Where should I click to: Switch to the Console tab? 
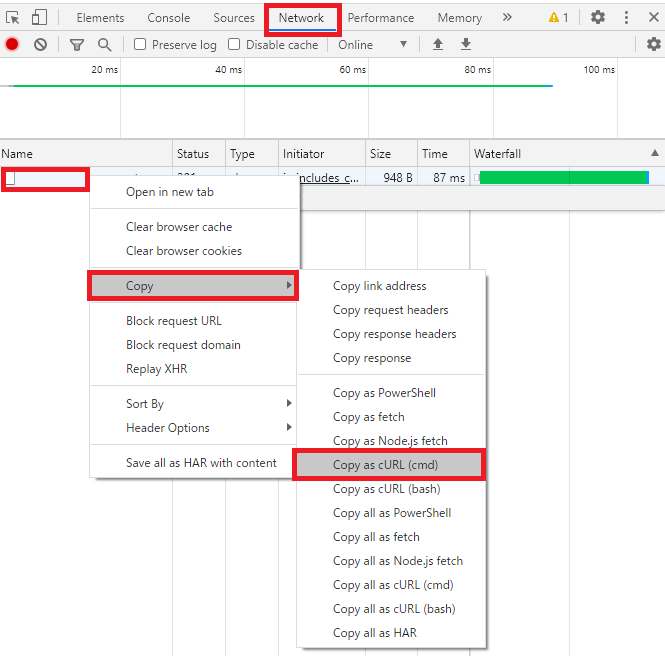tap(169, 18)
